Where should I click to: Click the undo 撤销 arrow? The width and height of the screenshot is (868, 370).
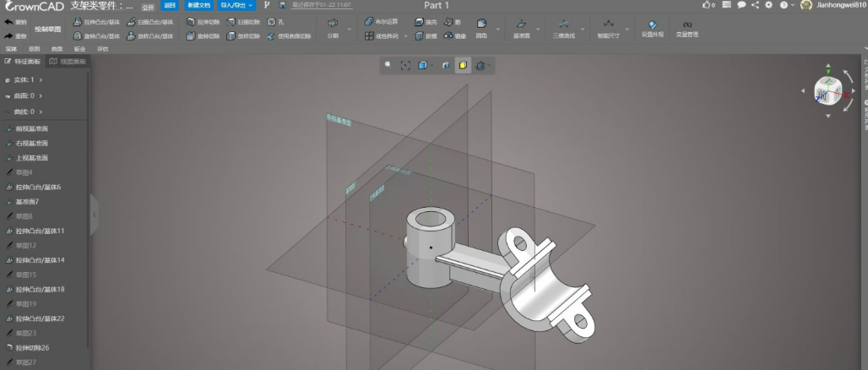(x=9, y=22)
